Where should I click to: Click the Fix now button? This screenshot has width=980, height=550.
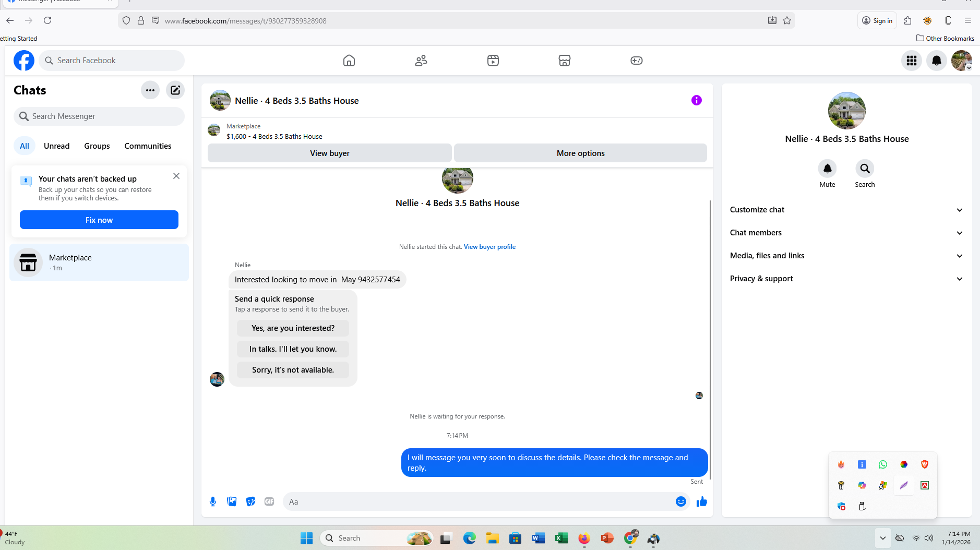pyautogui.click(x=99, y=220)
